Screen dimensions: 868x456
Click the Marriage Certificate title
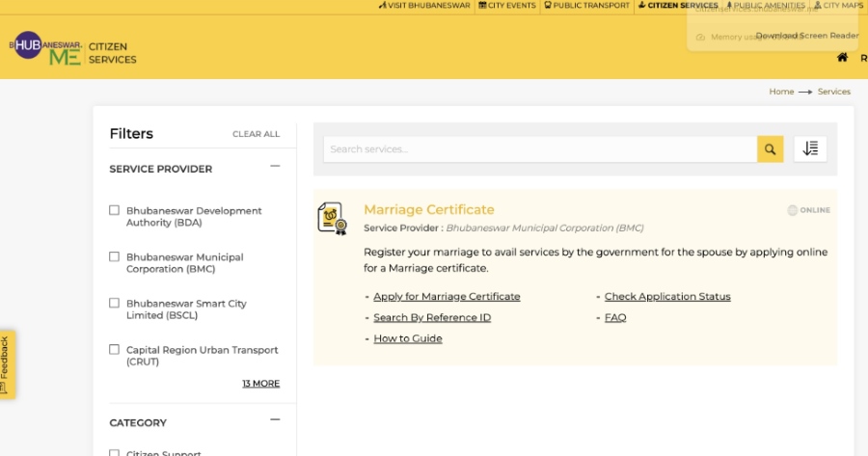pos(429,210)
